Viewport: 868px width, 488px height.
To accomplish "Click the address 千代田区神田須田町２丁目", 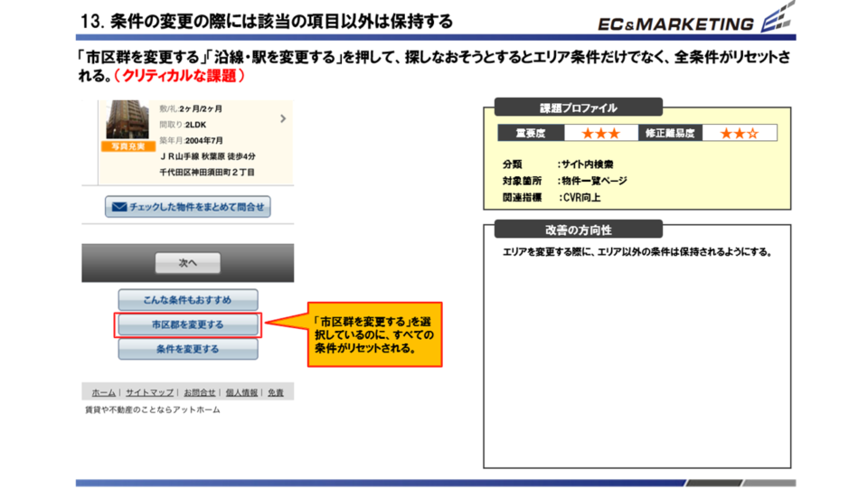I will pos(207,172).
